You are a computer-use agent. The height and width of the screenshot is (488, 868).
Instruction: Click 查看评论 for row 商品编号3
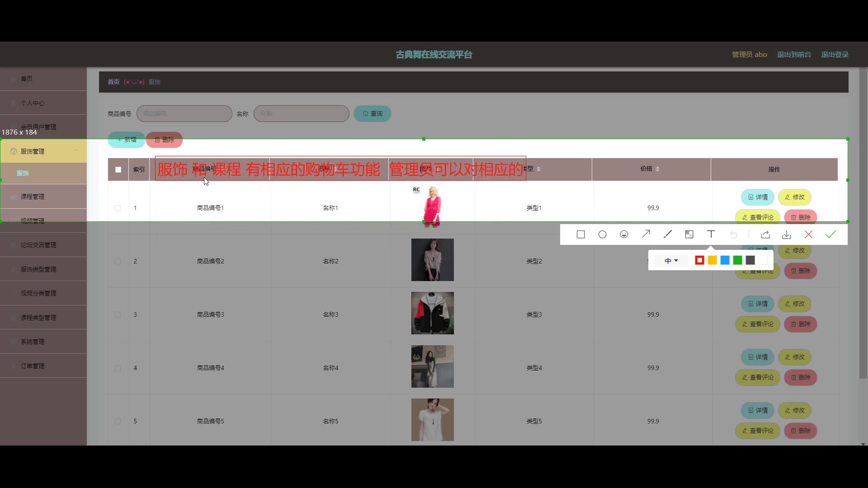(758, 324)
